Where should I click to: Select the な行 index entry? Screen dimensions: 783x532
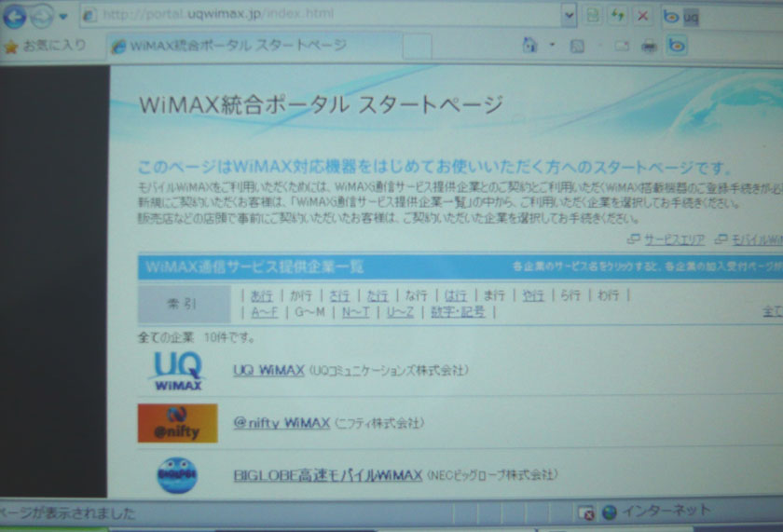(417, 296)
